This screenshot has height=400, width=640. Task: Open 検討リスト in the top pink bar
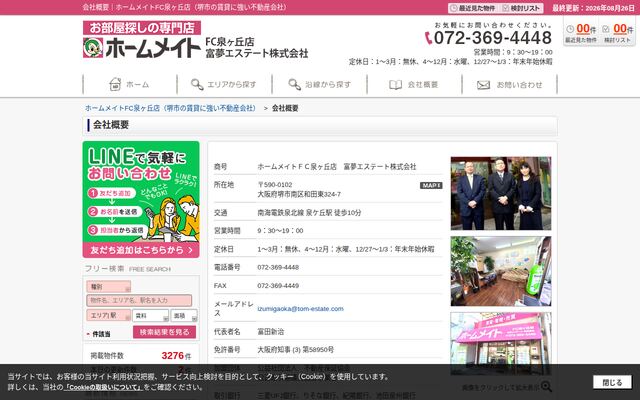click(522, 8)
